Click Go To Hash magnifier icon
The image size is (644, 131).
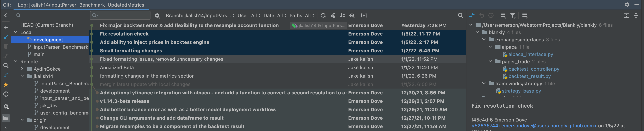(460, 16)
